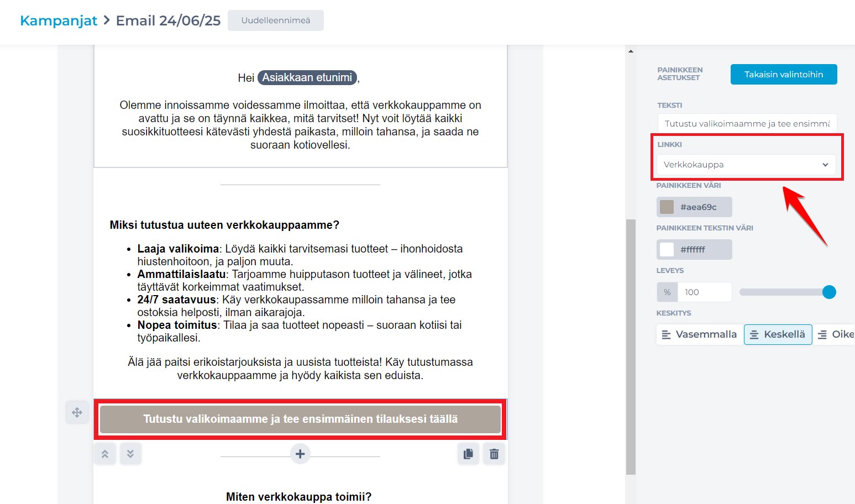The height and width of the screenshot is (504, 855).
Task: Edit the Teksti button text field
Action: tap(747, 124)
